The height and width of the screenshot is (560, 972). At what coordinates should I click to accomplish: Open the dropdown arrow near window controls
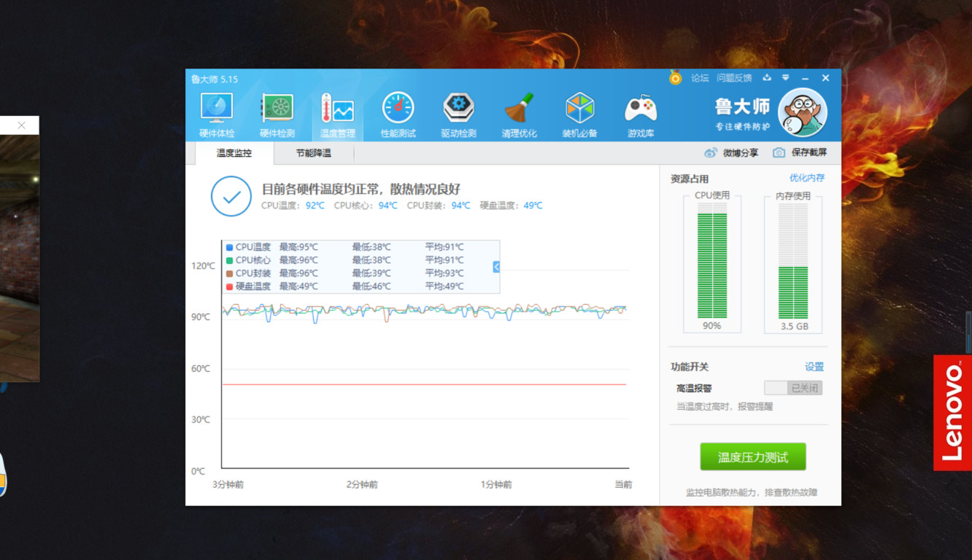(x=785, y=77)
